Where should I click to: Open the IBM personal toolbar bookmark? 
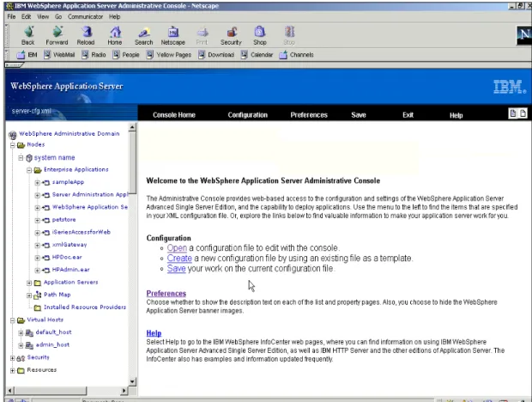pos(27,55)
